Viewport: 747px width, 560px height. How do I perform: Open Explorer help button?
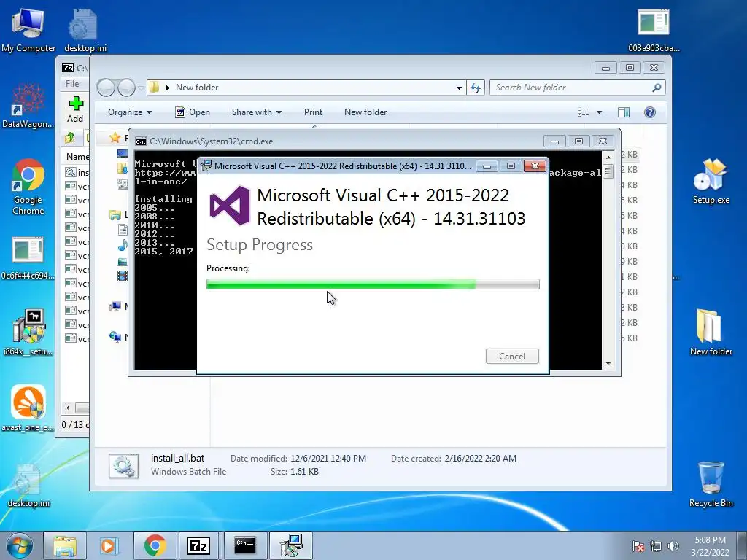click(x=650, y=112)
